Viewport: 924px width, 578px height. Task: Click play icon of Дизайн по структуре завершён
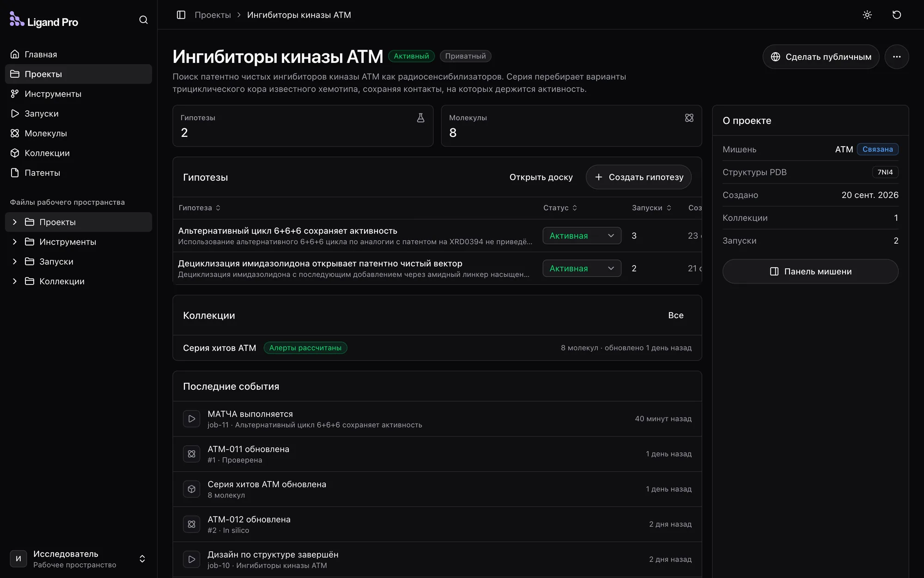(192, 560)
